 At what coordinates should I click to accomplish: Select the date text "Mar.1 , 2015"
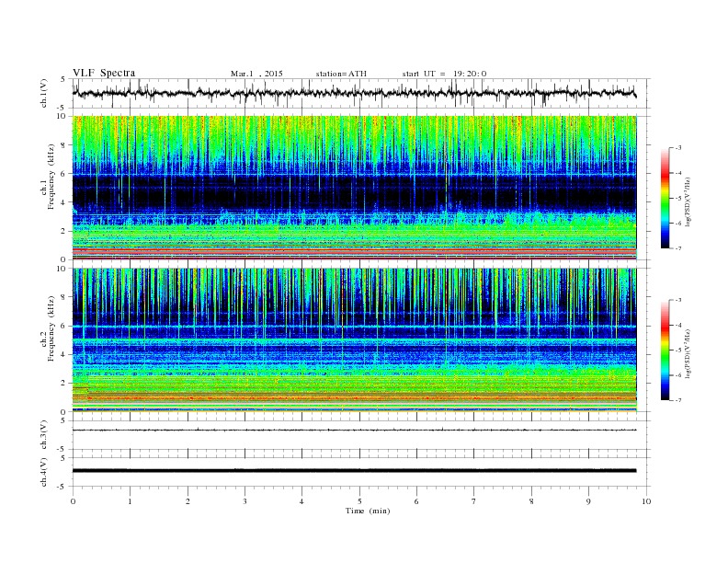256,74
